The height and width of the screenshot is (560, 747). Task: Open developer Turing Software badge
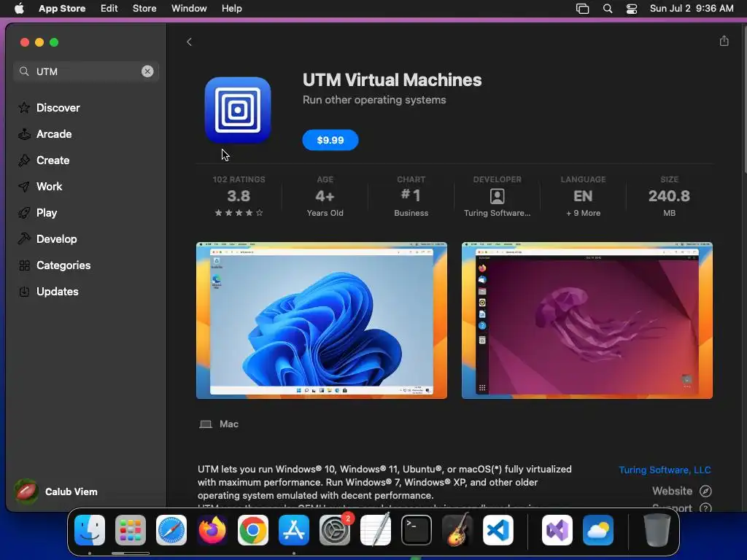[498, 196]
